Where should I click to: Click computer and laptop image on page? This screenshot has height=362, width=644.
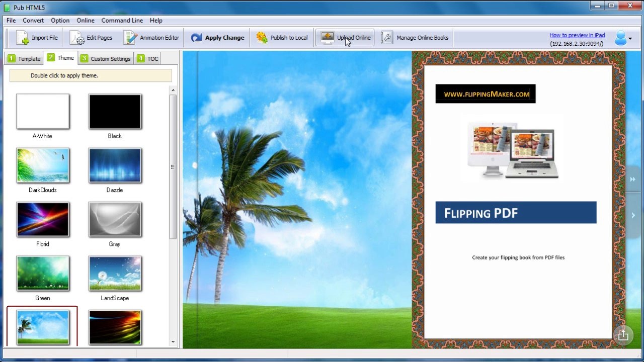click(x=512, y=150)
